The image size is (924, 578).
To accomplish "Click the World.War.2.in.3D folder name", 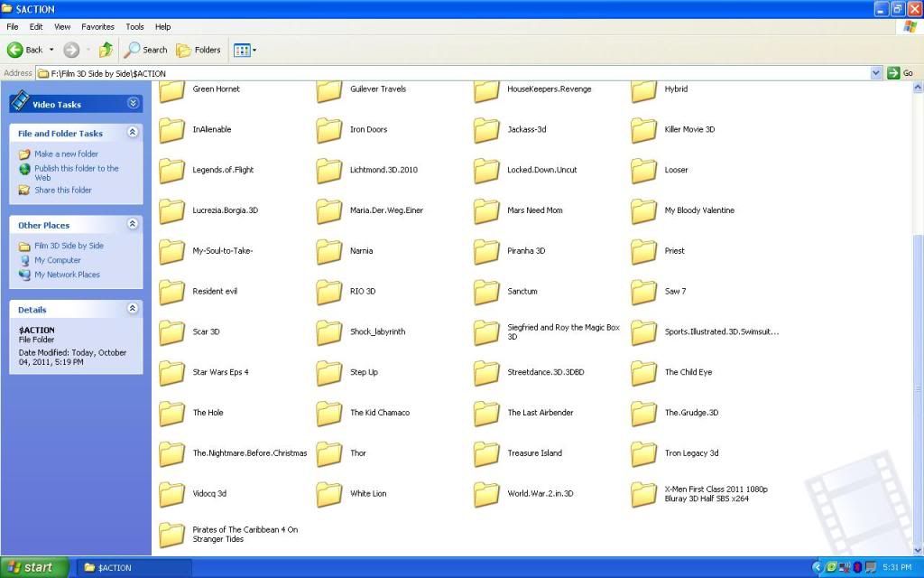I will [541, 494].
